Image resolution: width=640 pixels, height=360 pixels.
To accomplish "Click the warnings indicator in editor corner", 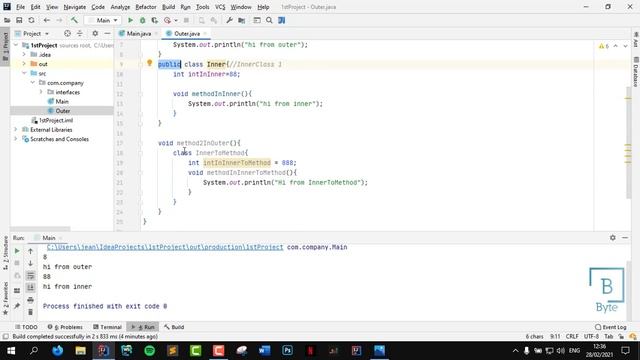I will (x=604, y=46).
